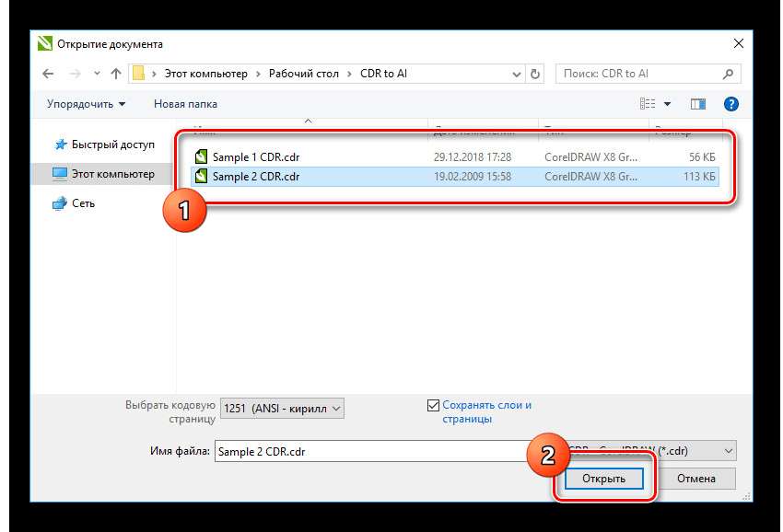
Task: Select 'Этот компьютер' in the address path
Action: coord(205,74)
